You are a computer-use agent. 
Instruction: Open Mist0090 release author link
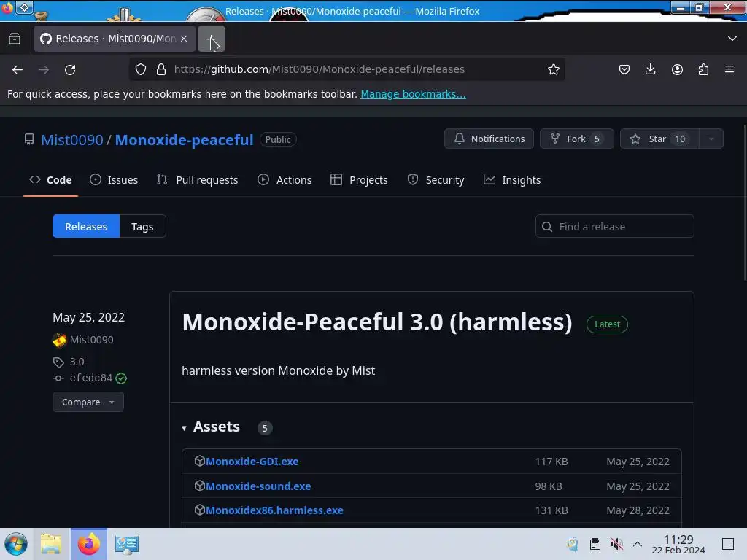coord(91,340)
